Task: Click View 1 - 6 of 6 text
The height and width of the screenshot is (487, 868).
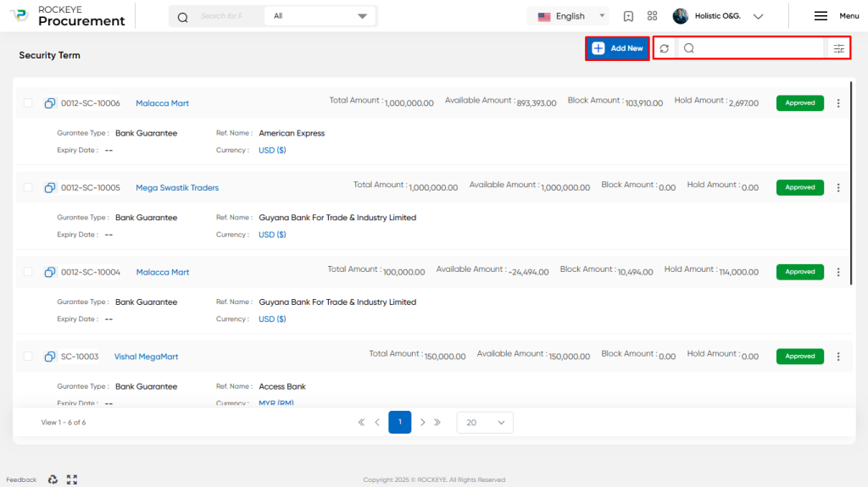Action: point(63,423)
